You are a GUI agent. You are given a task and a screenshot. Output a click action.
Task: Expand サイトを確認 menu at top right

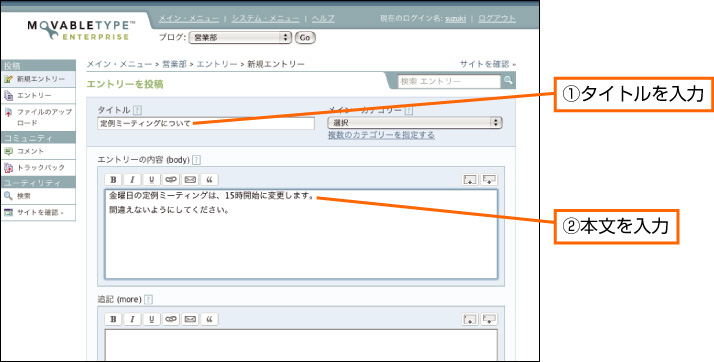tap(488, 64)
